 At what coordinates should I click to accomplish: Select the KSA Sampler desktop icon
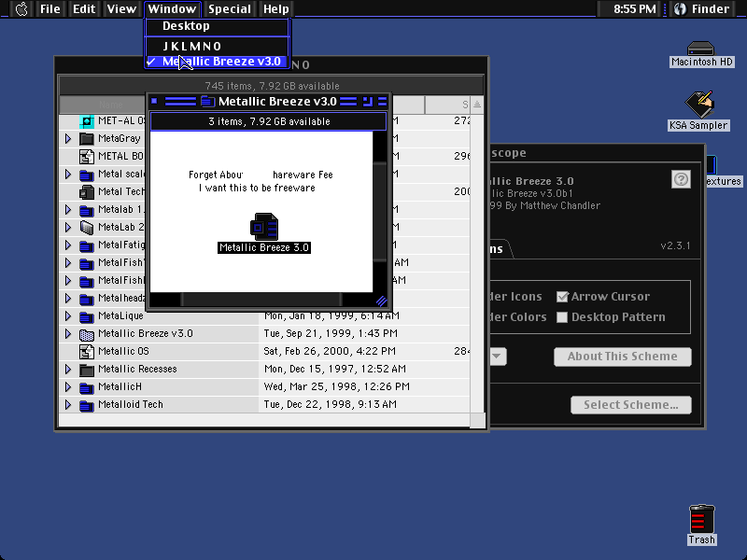(698, 105)
